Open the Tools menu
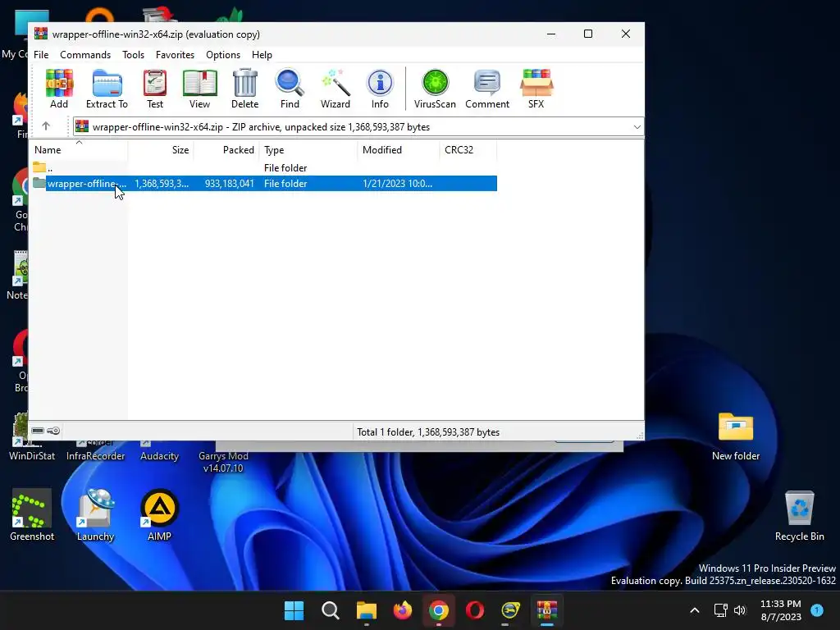 click(134, 55)
